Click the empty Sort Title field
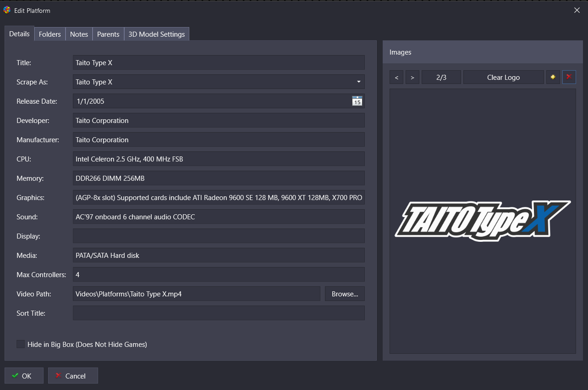This screenshot has width=588, height=390. (219, 313)
